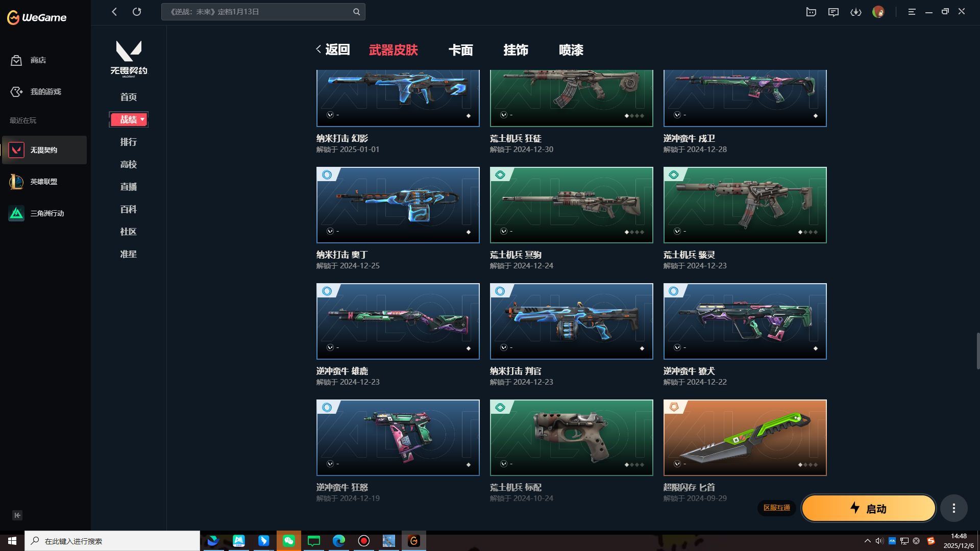Viewport: 980px width, 551px height.
Task: Select 无畏契约 under 最近在玩
Action: click(44, 149)
